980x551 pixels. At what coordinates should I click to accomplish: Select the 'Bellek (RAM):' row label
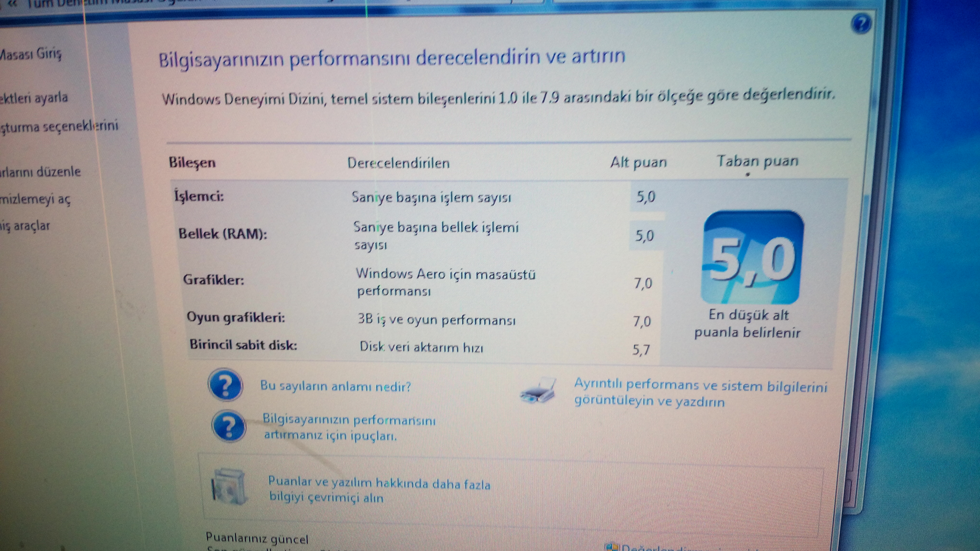(223, 233)
